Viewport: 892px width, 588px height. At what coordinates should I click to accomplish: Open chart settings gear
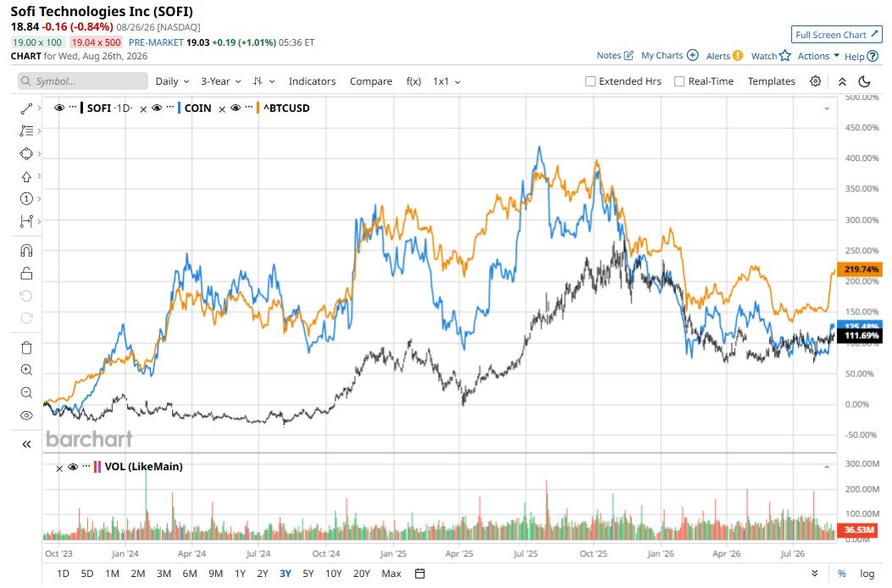point(815,81)
